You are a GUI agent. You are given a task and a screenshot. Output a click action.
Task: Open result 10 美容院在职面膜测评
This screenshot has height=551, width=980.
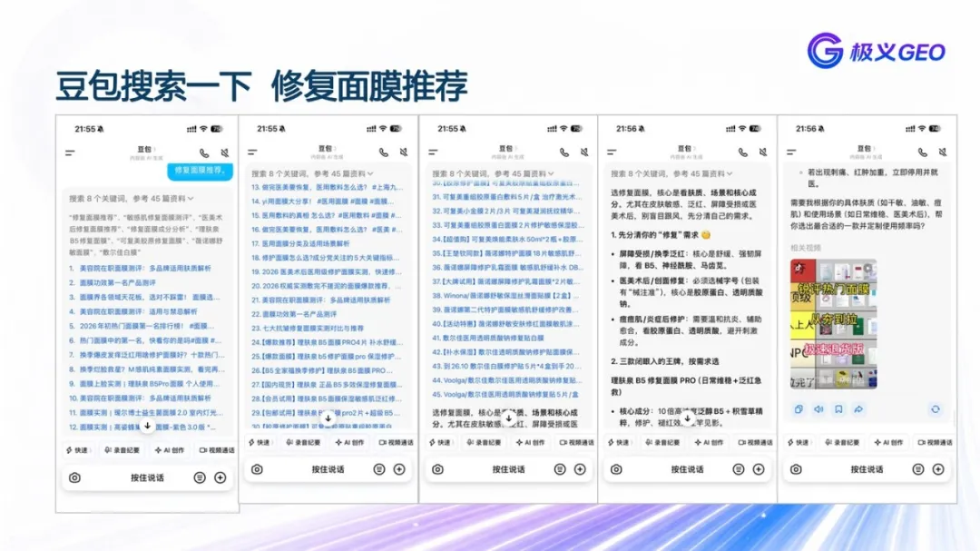pos(140,398)
